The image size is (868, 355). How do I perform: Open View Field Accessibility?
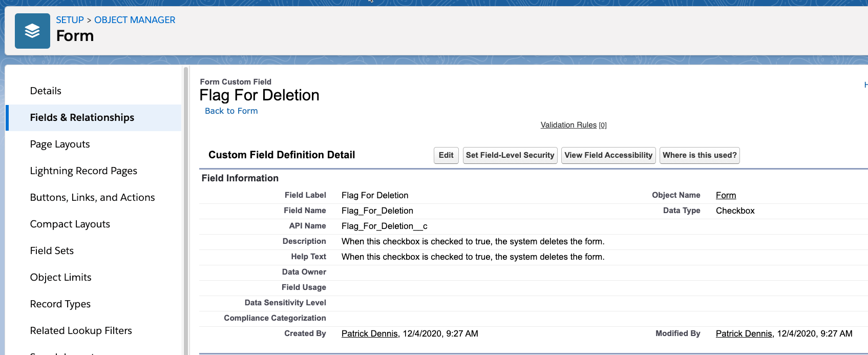pyautogui.click(x=608, y=155)
